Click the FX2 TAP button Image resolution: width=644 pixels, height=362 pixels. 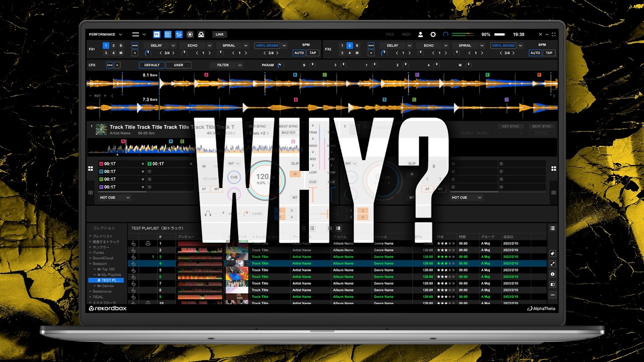point(549,53)
